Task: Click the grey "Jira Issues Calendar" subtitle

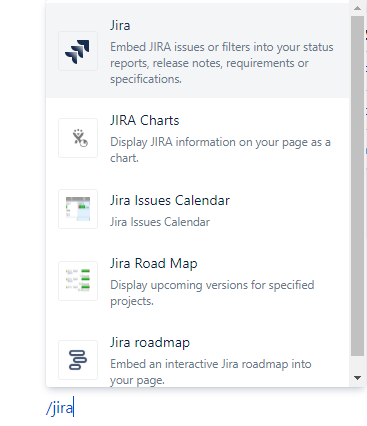Action: coord(160,222)
